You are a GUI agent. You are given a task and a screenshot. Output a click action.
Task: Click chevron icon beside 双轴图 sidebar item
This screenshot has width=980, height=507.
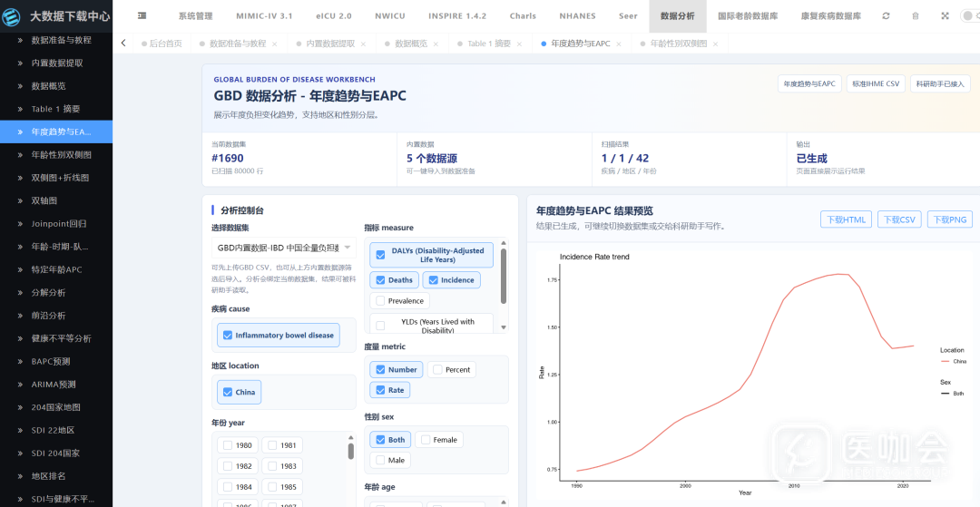click(x=18, y=200)
